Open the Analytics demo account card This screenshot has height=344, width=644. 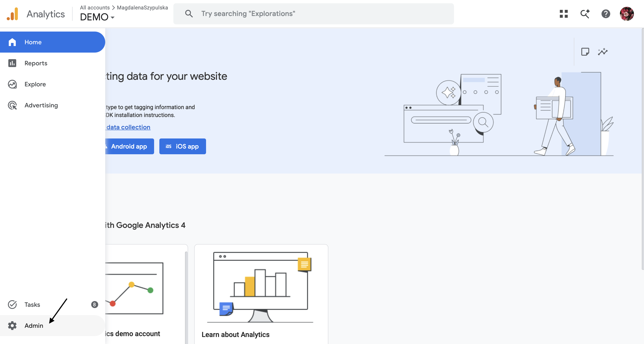tap(146, 294)
